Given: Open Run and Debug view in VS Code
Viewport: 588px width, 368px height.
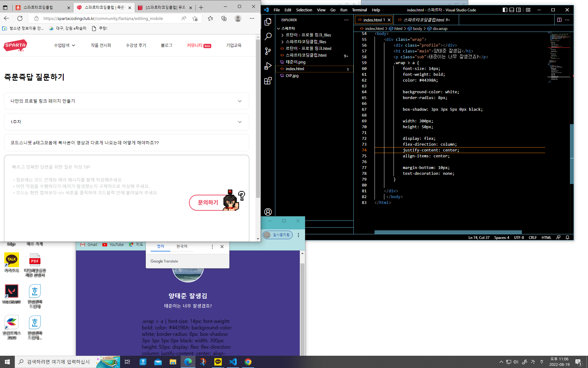Looking at the screenshot, I should tap(268, 66).
